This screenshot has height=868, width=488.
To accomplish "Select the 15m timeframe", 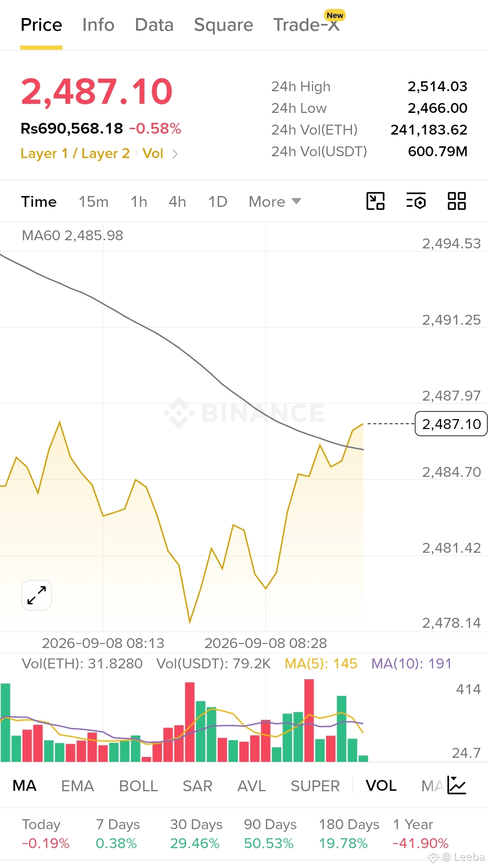I will 94,201.
